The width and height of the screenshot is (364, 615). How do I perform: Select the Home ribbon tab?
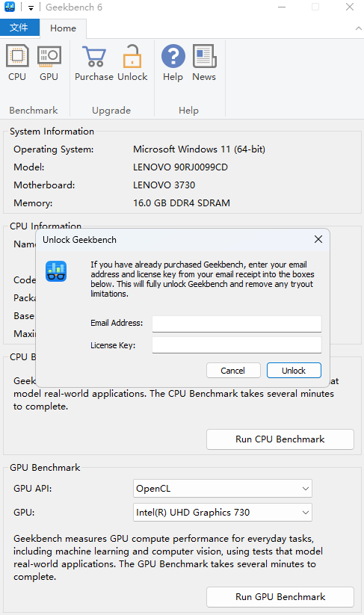[63, 28]
